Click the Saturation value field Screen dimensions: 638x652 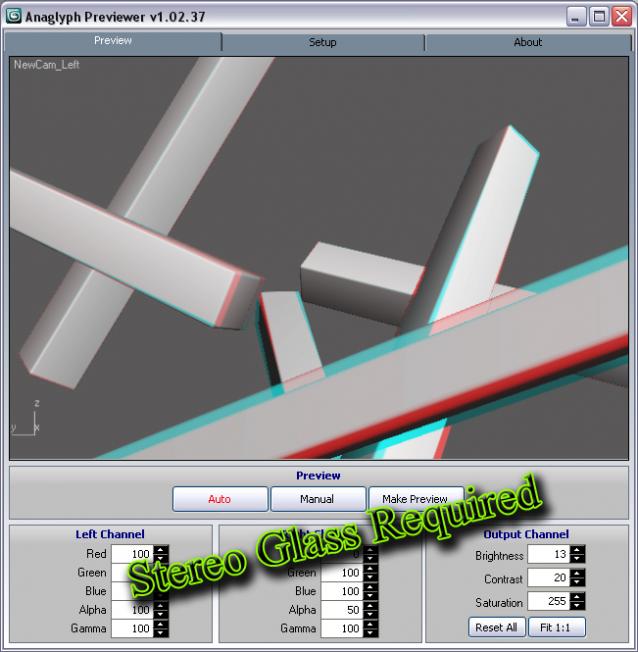pyautogui.click(x=547, y=602)
